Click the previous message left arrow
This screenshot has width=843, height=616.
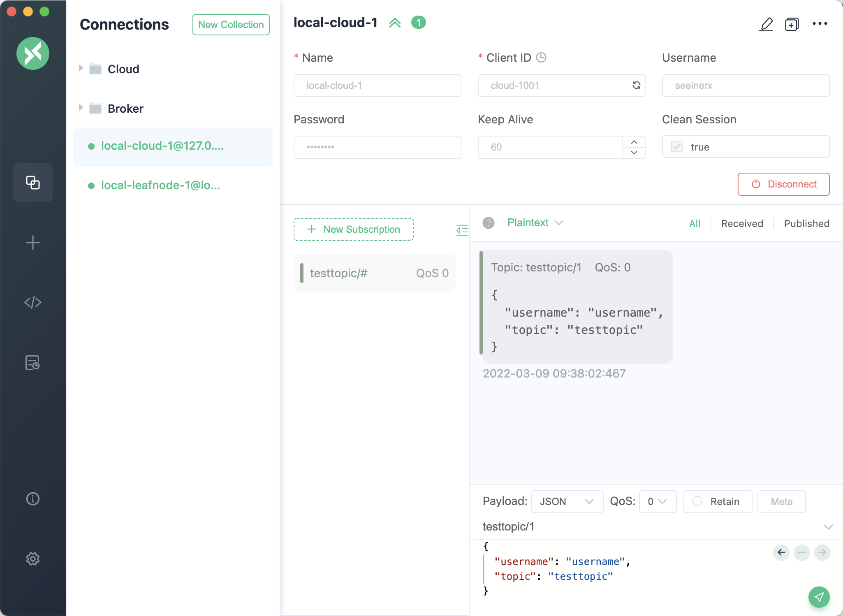click(781, 552)
